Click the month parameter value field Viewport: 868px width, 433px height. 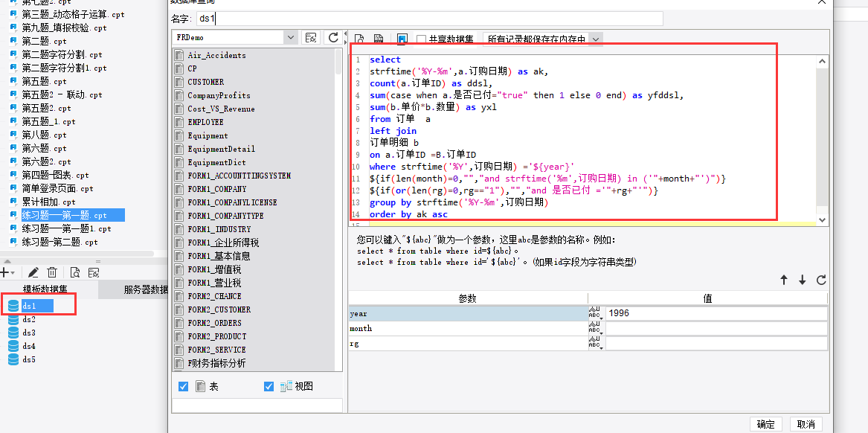tap(716, 329)
